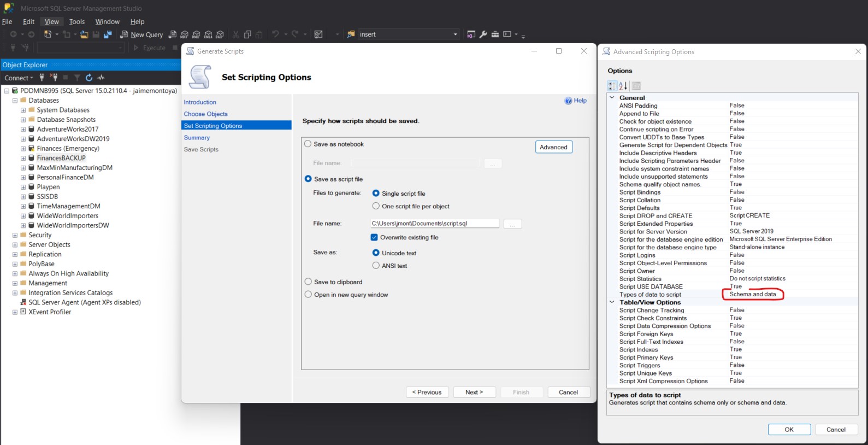
Task: Click Disconnect plug icon in Object Explorer
Action: click(x=54, y=78)
